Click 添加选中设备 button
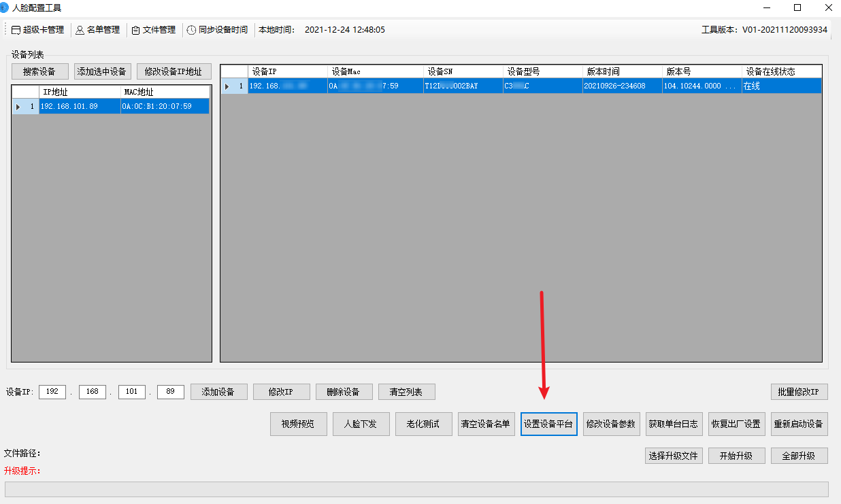The width and height of the screenshot is (841, 504). pos(101,71)
